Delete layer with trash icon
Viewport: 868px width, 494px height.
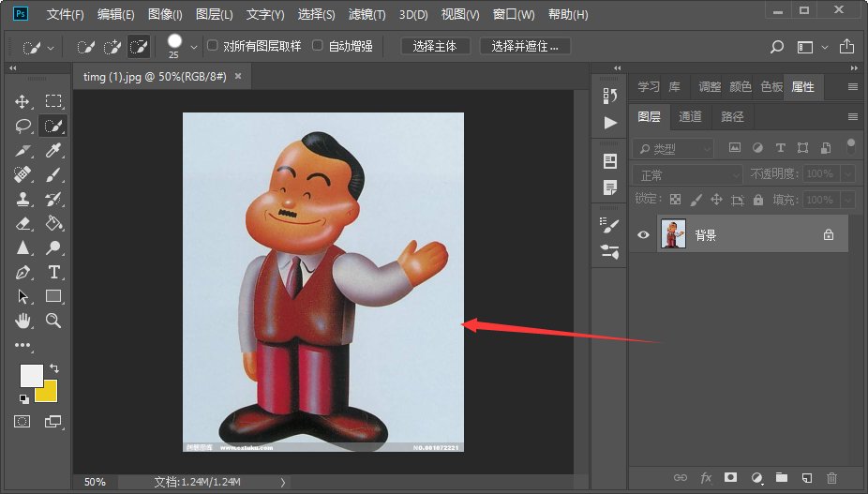point(831,477)
